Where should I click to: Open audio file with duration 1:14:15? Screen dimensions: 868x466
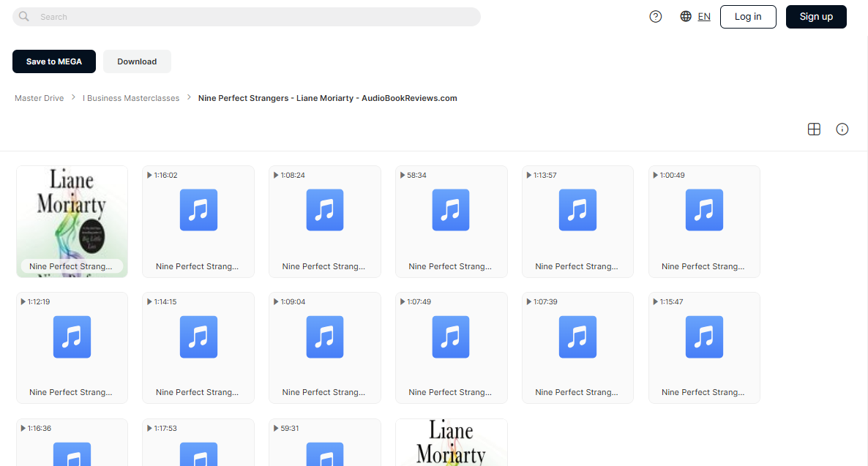pyautogui.click(x=198, y=347)
